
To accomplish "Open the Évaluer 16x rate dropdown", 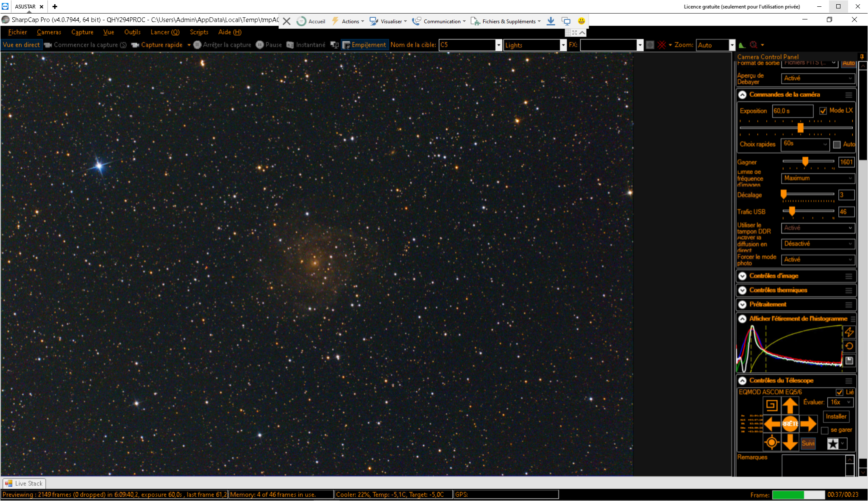I will (x=840, y=402).
